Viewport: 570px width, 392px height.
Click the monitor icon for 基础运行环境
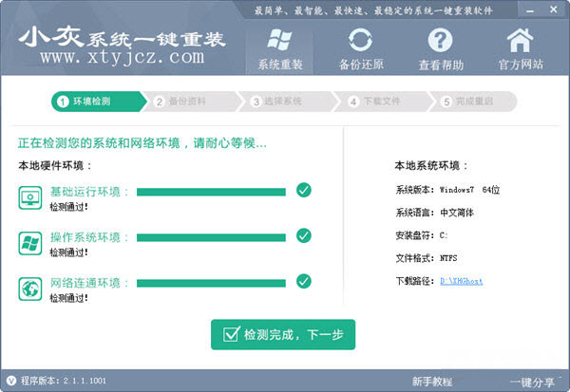coord(30,197)
